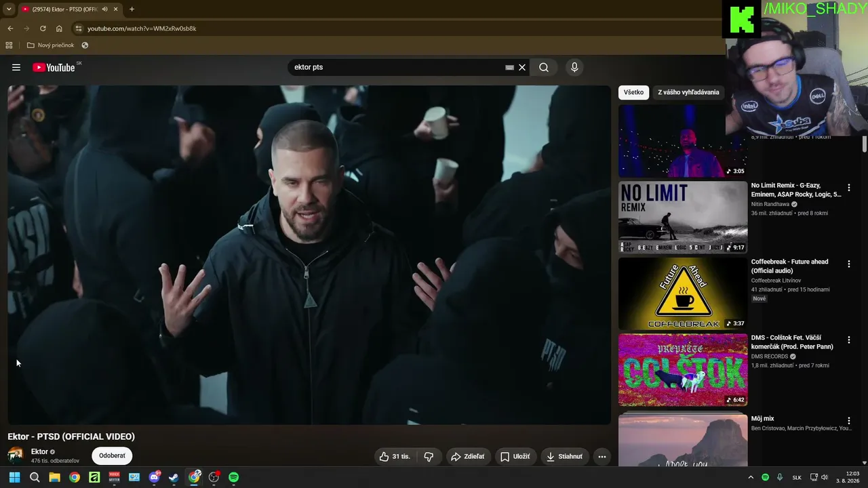Open the Ektor channel name link

point(39,451)
